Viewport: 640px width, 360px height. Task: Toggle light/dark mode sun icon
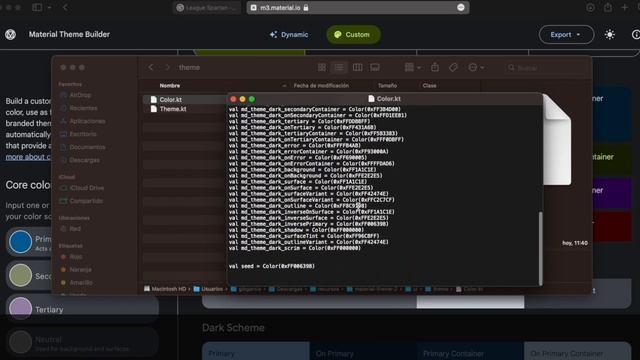(610, 35)
